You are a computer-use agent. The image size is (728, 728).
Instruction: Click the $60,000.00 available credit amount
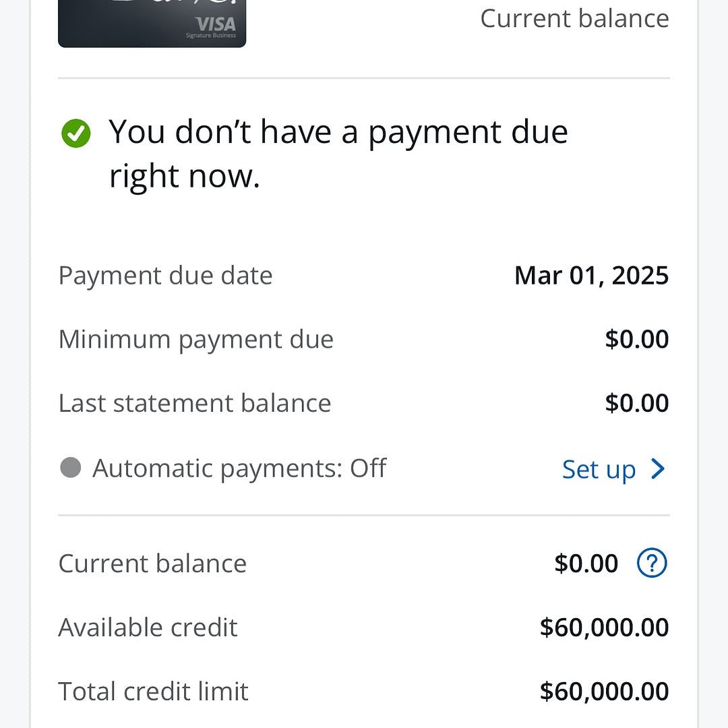tap(604, 628)
